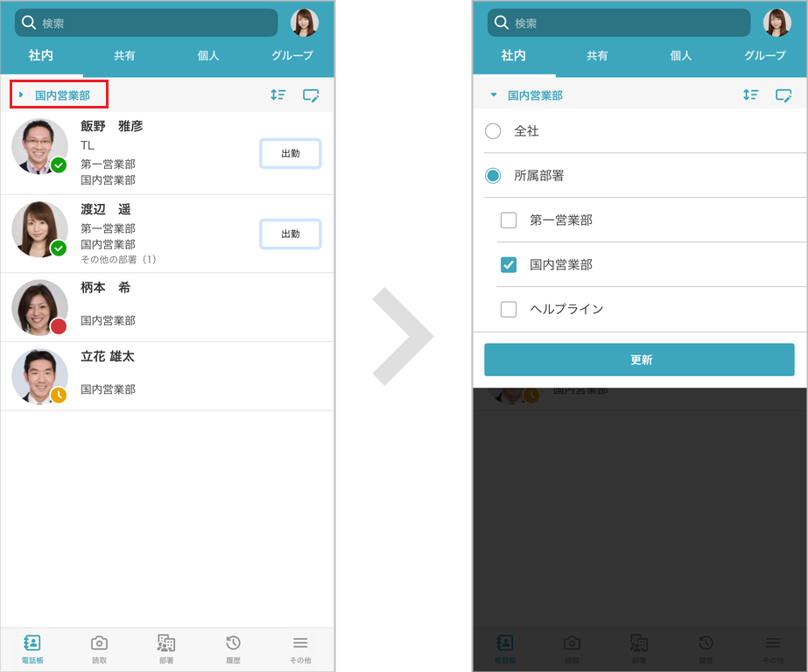Select the 全社 radio button
The width and height of the screenshot is (808, 672).
(493, 131)
